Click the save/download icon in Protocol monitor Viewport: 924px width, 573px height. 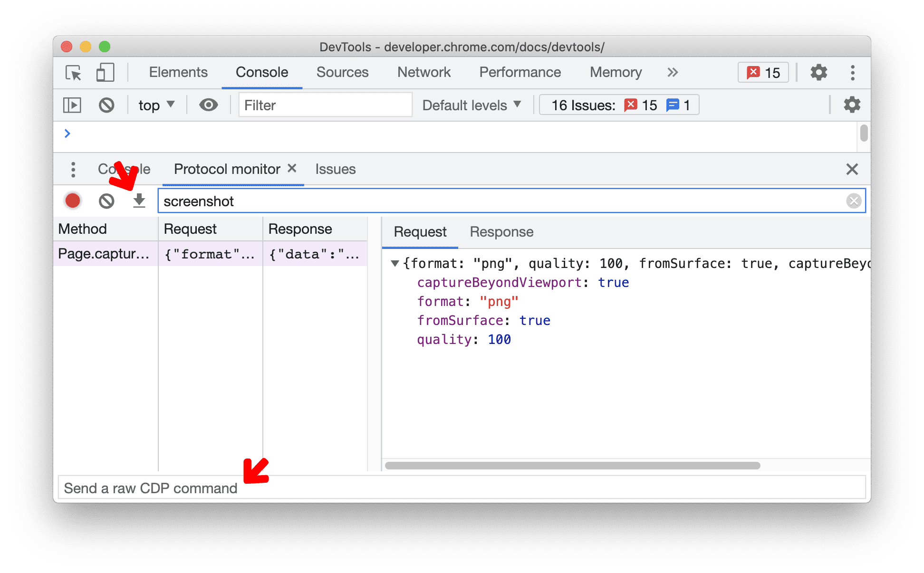pos(138,201)
